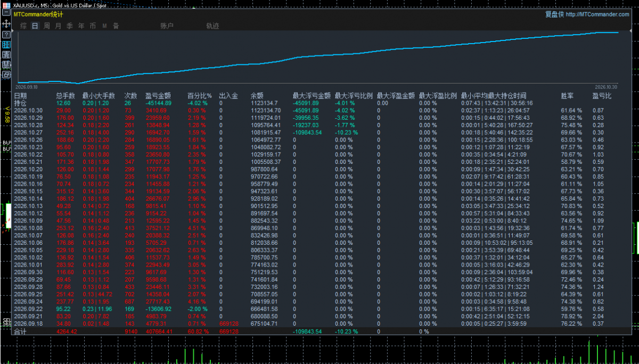
Task: Click the 总手数 column header
Action: pos(65,96)
